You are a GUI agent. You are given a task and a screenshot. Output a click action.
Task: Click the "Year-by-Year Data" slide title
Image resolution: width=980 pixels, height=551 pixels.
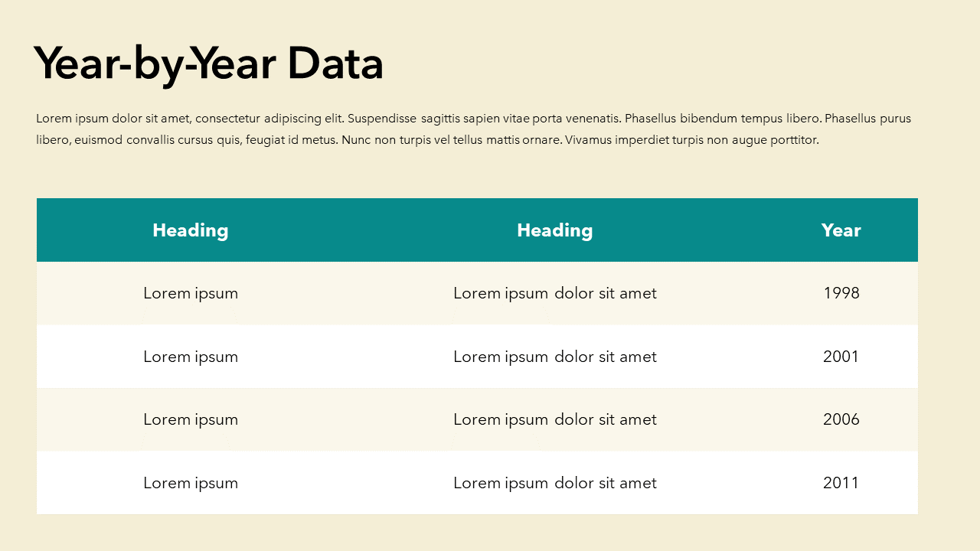[x=208, y=64]
